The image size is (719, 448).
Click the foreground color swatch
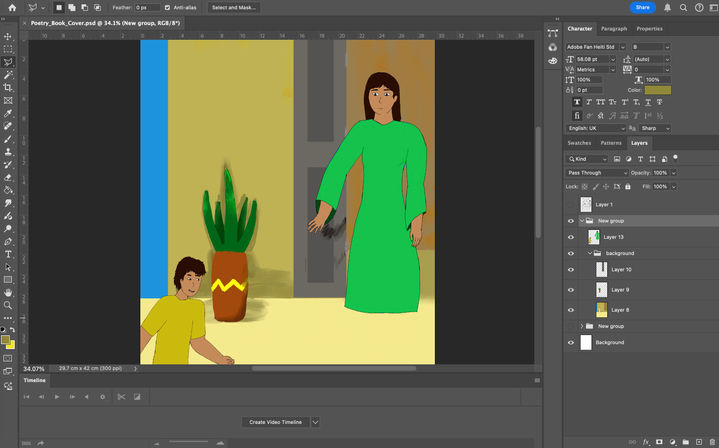coord(6,340)
